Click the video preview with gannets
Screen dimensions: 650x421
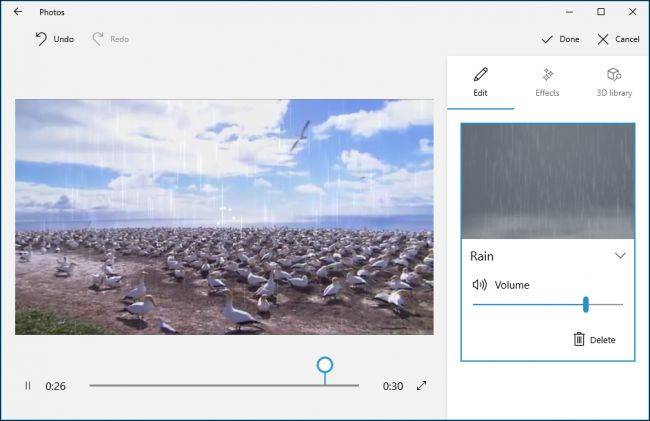(224, 217)
